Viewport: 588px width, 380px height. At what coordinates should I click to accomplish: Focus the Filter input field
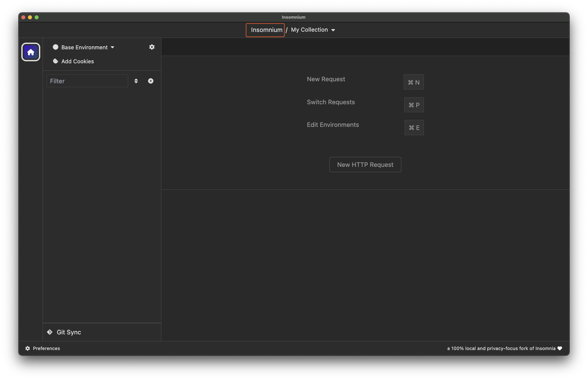[x=87, y=81]
